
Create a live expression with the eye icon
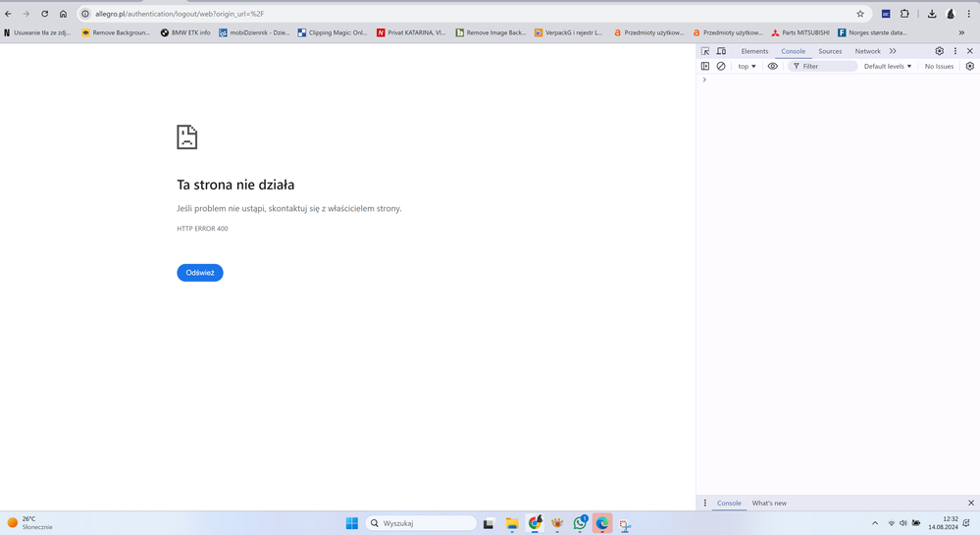pos(773,67)
